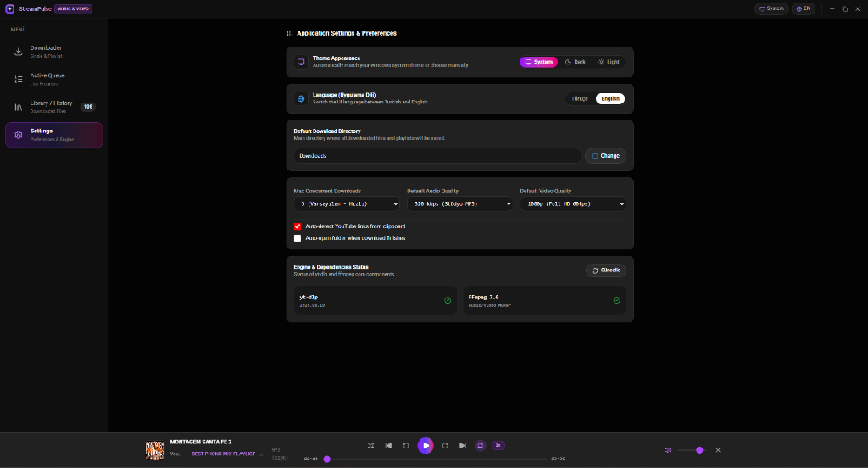The width and height of the screenshot is (868, 468).
Task: Toggle the repeat loop icon
Action: tap(480, 445)
